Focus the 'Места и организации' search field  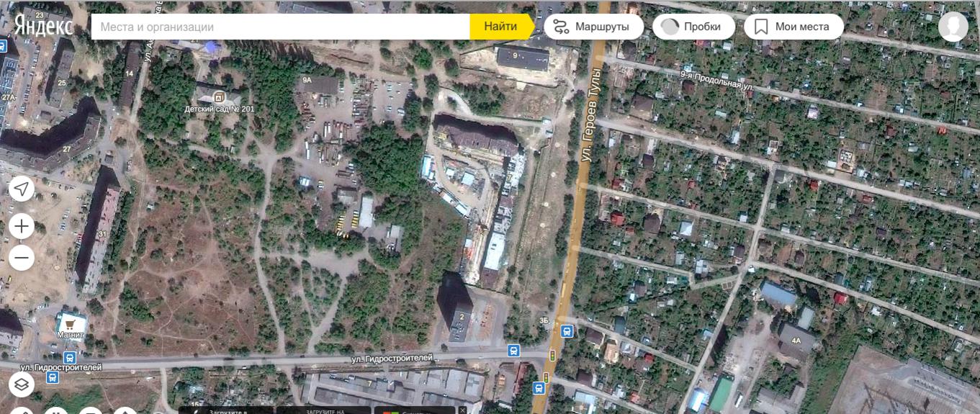coord(281,27)
